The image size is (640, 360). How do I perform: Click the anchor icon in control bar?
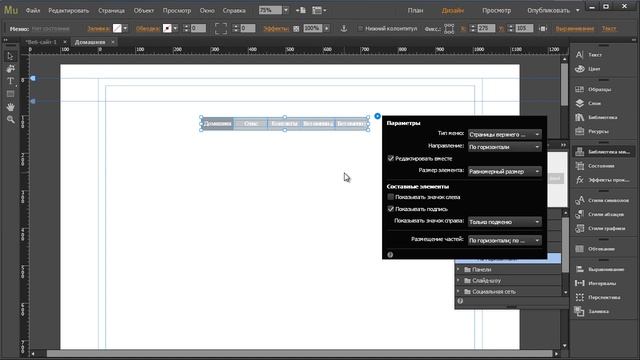(344, 28)
